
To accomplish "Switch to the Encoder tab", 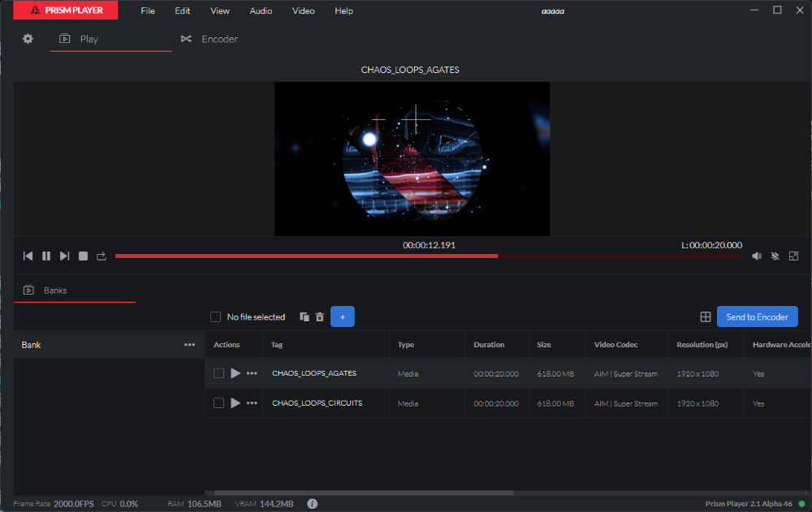I will pyautogui.click(x=209, y=39).
